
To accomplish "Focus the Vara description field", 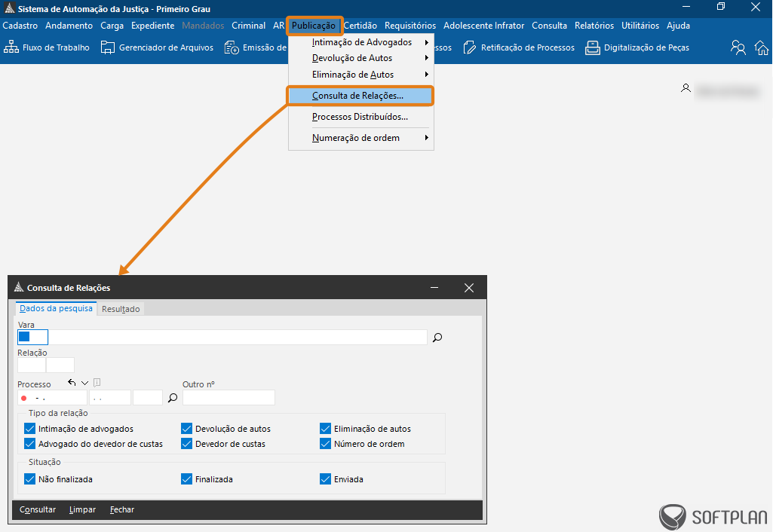I will pos(238,338).
